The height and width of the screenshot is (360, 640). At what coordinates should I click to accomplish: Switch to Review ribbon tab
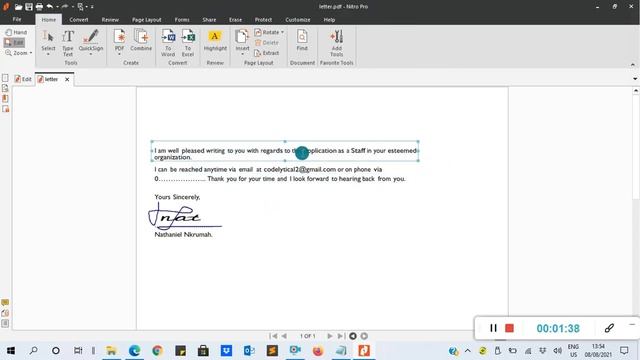click(x=110, y=20)
